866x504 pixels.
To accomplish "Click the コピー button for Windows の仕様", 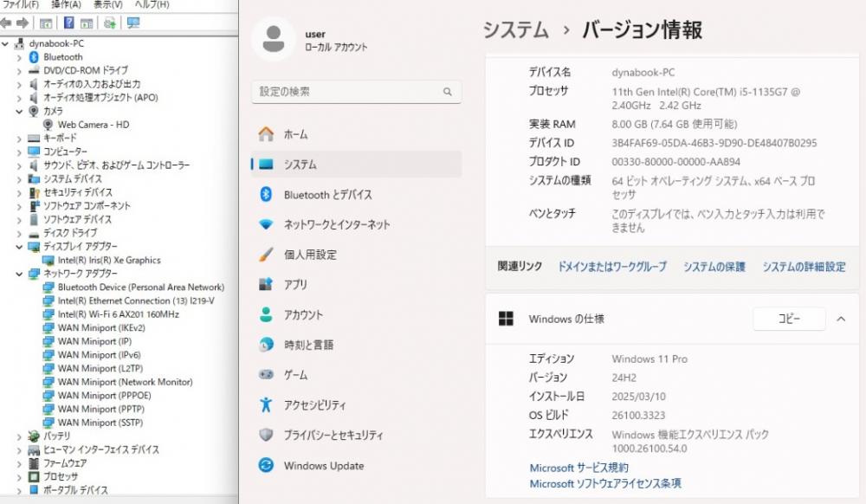I will pos(789,319).
